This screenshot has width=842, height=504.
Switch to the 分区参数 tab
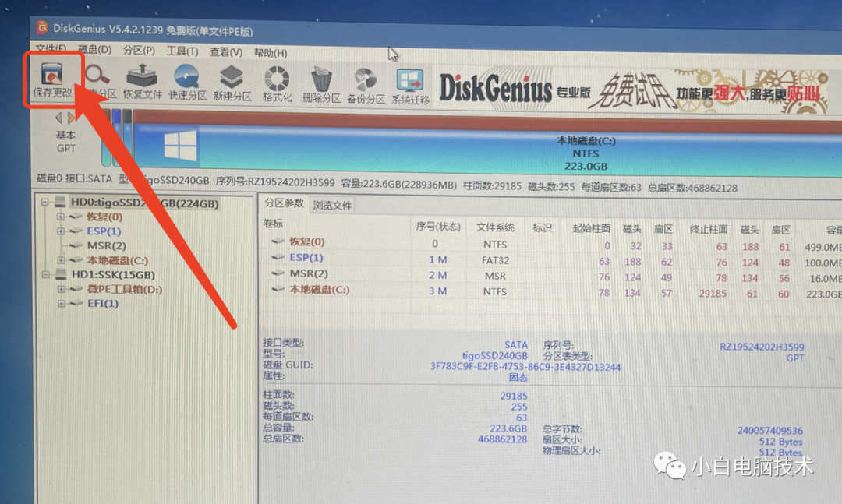click(284, 203)
